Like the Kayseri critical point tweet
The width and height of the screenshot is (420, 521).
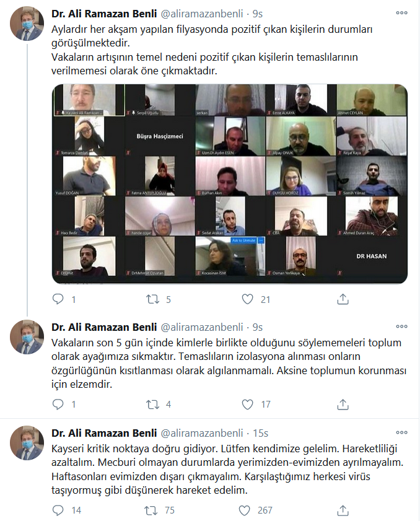[x=245, y=510]
